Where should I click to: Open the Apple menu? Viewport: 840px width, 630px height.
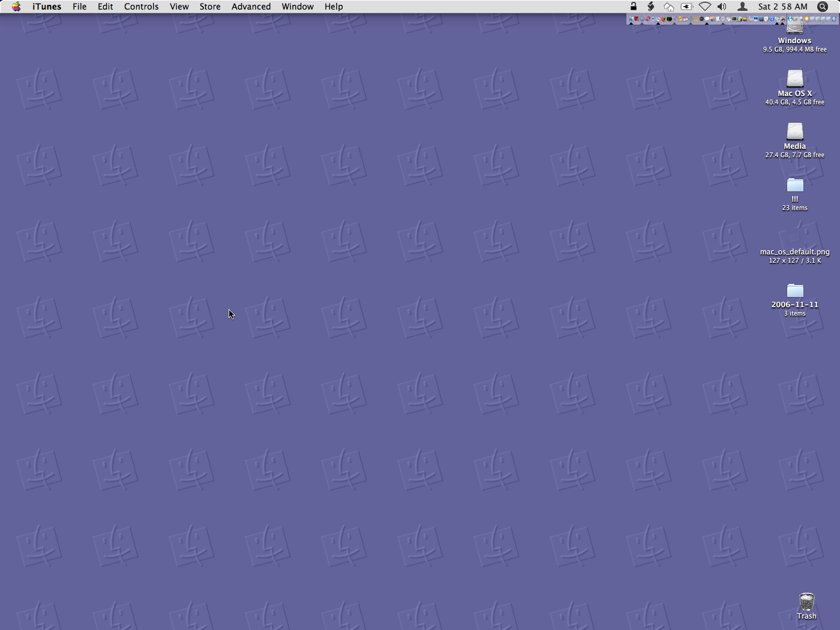point(16,7)
